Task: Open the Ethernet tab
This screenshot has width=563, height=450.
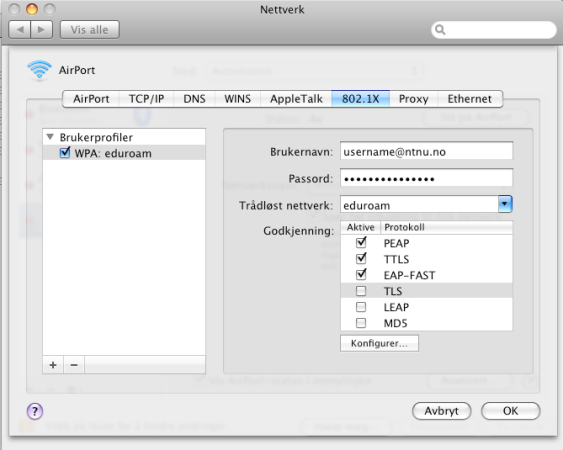Action: pyautogui.click(x=470, y=99)
